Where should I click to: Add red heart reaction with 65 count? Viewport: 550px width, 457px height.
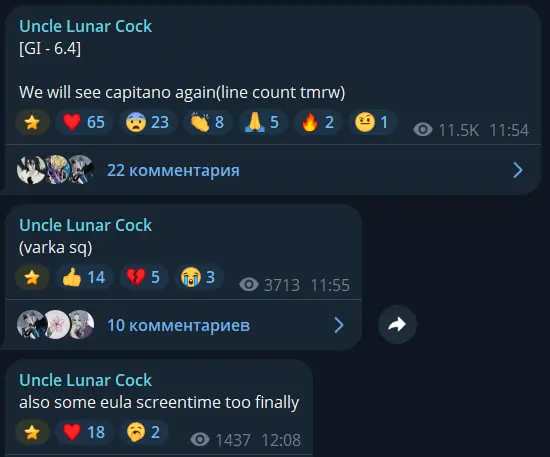pos(84,122)
